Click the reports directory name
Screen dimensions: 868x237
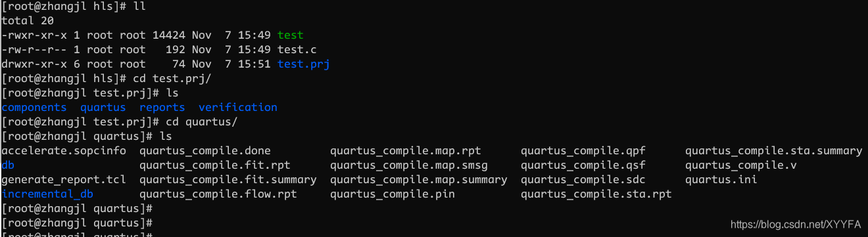point(162,107)
